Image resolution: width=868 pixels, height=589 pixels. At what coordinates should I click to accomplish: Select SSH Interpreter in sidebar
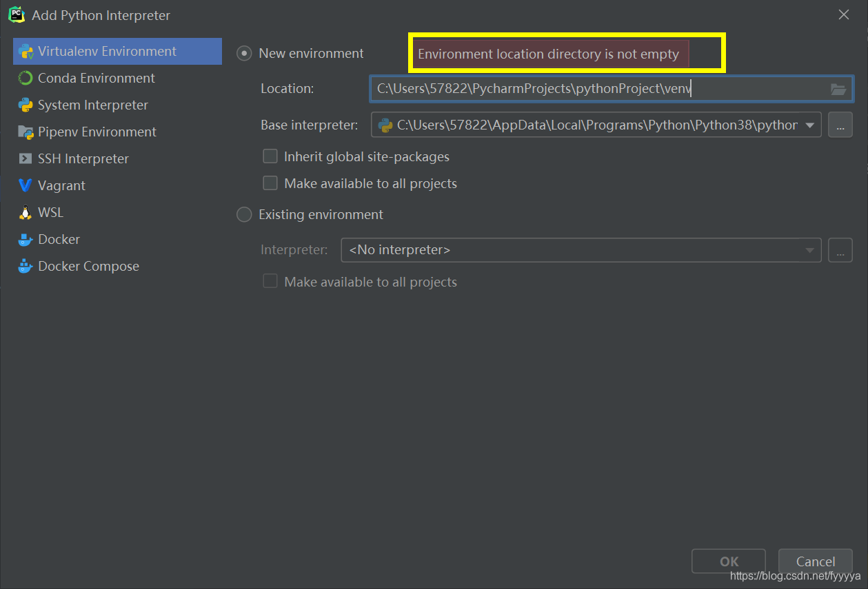click(117, 159)
